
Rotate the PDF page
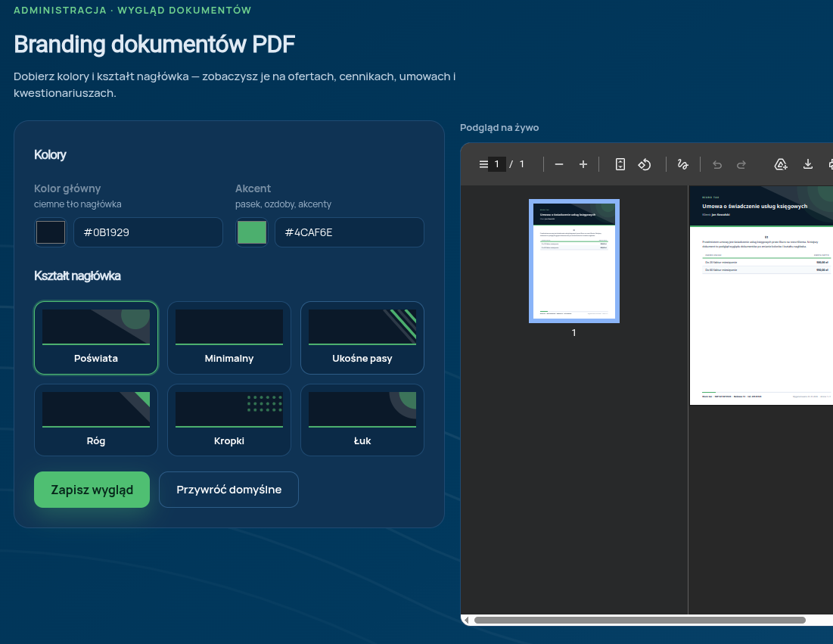click(645, 164)
